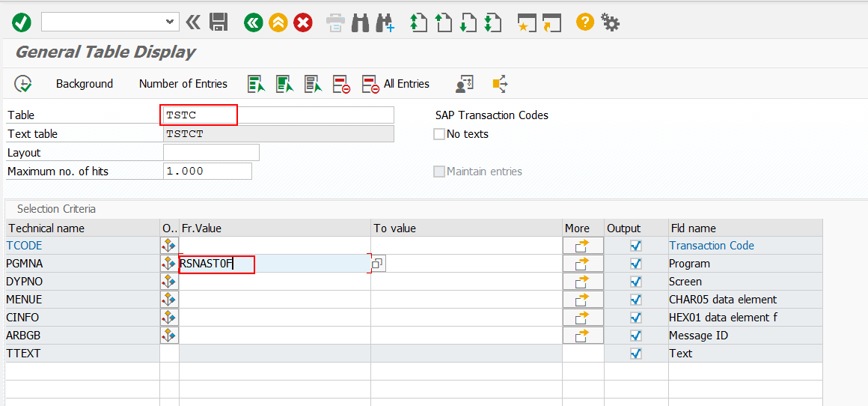Viewport: 868px width, 406px height.
Task: Go to Next Page icon
Action: coord(468,22)
